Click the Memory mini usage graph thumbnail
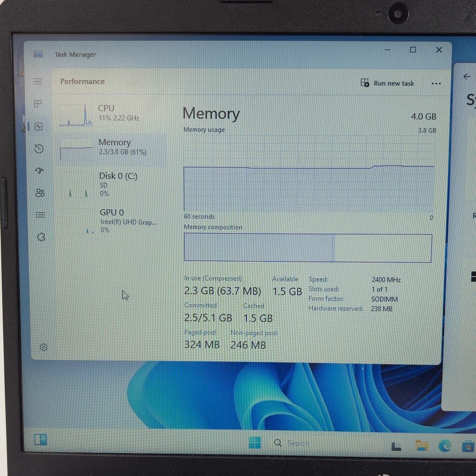This screenshot has height=476, width=476. 76,149
